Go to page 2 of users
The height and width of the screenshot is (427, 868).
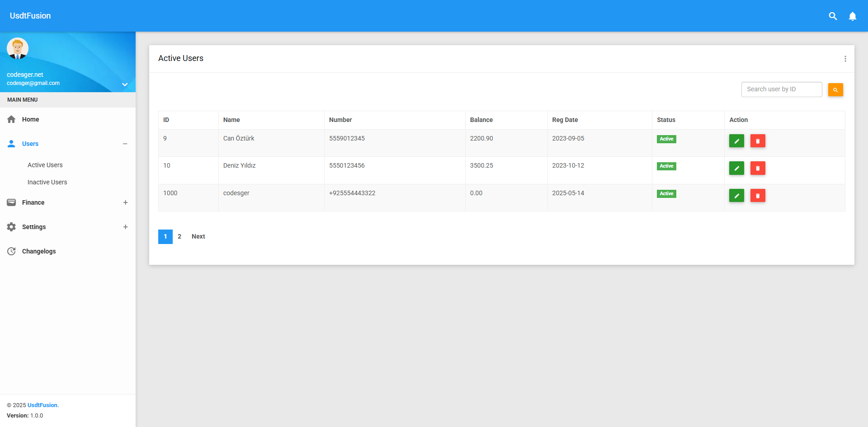[x=179, y=236]
